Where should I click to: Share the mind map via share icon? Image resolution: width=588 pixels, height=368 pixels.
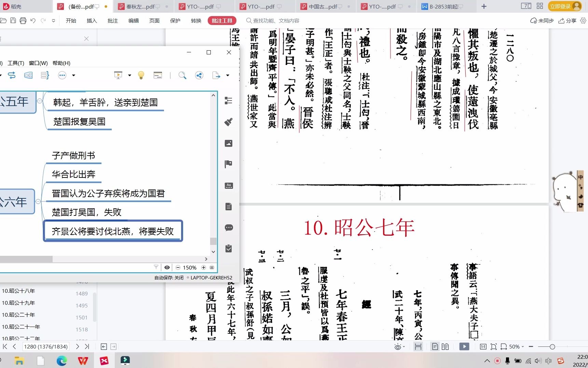(199, 75)
